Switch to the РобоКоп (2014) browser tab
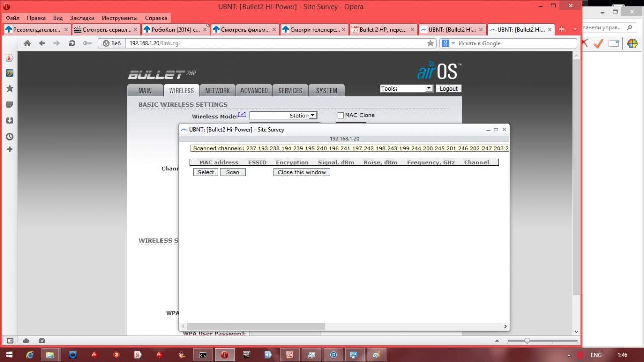Viewport: 644px width, 362px height. pyautogui.click(x=176, y=29)
